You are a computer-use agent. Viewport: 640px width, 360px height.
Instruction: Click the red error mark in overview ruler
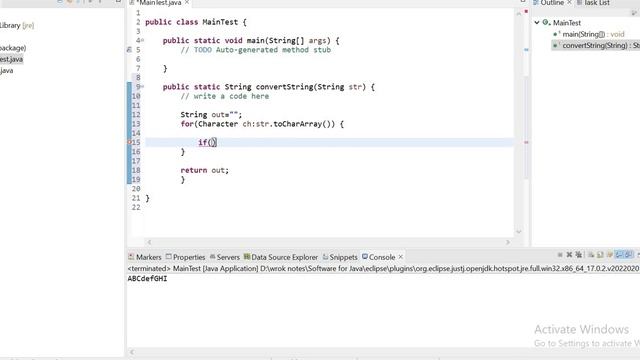(526, 142)
